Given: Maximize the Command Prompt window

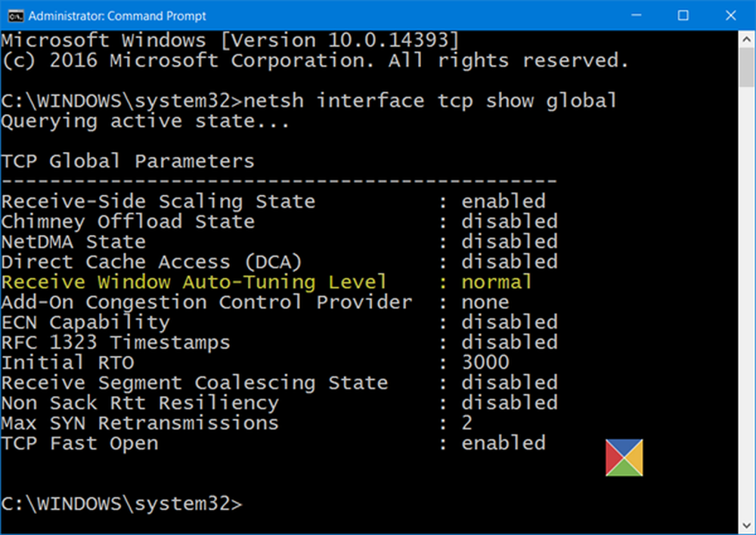Looking at the screenshot, I should coord(683,15).
